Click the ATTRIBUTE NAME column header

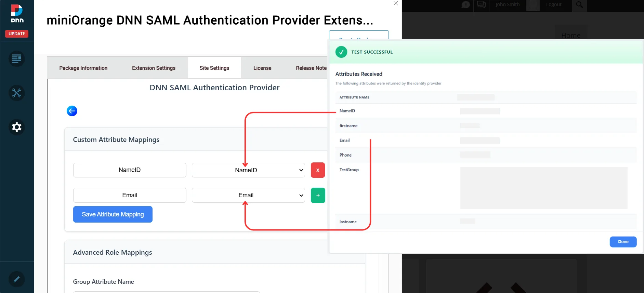click(354, 97)
